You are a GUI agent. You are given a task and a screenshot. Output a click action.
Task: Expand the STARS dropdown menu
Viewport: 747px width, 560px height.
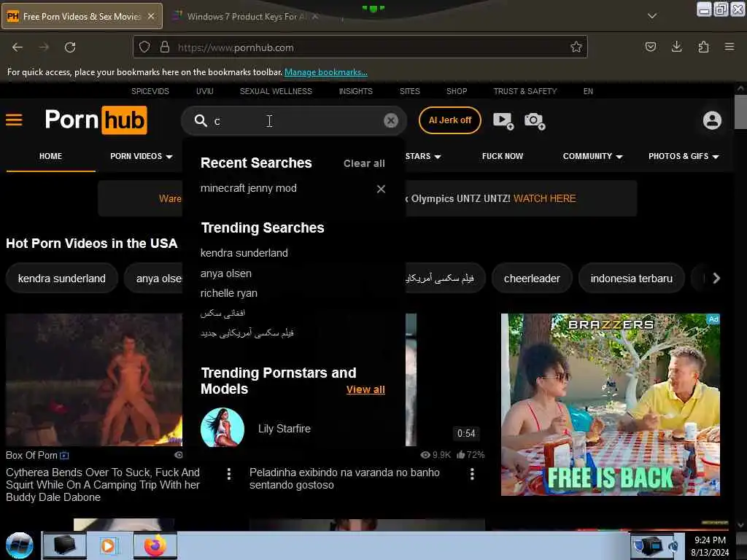click(423, 156)
